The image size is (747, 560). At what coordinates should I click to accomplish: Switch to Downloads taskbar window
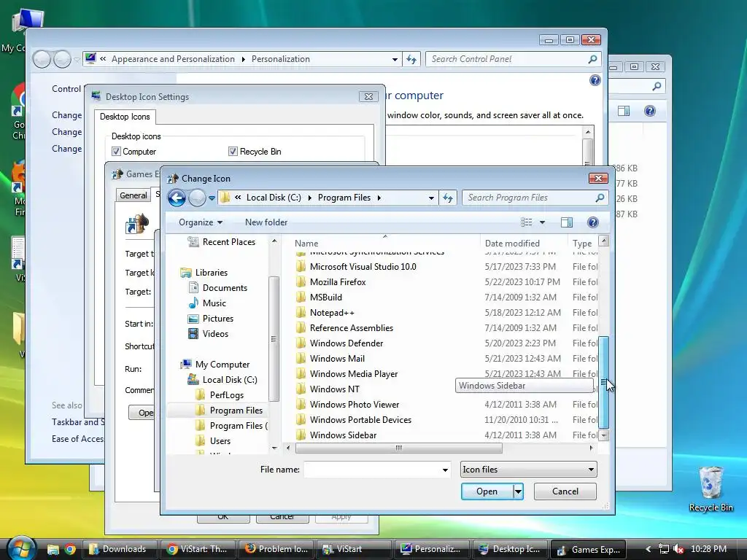point(119,549)
